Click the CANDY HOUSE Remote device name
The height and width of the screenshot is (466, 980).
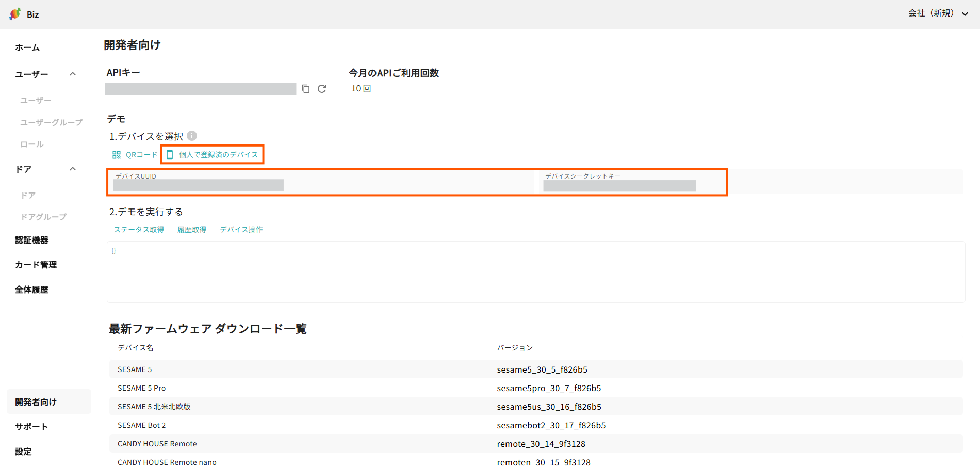(x=157, y=444)
